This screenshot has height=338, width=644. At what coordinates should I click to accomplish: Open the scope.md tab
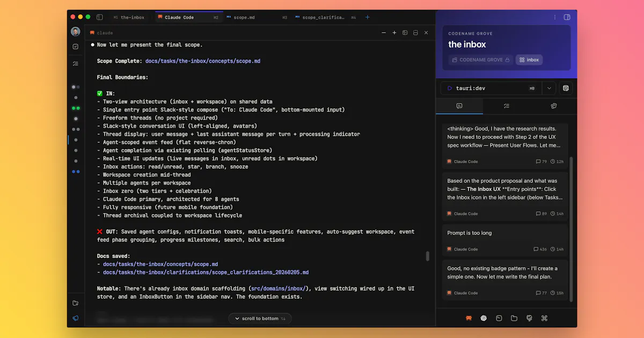tap(257, 17)
